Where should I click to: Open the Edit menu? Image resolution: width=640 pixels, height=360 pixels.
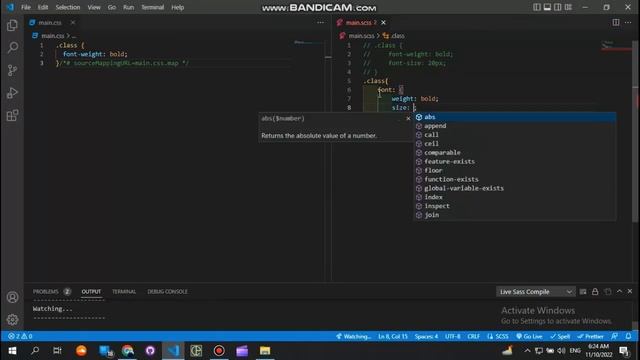[x=43, y=7]
